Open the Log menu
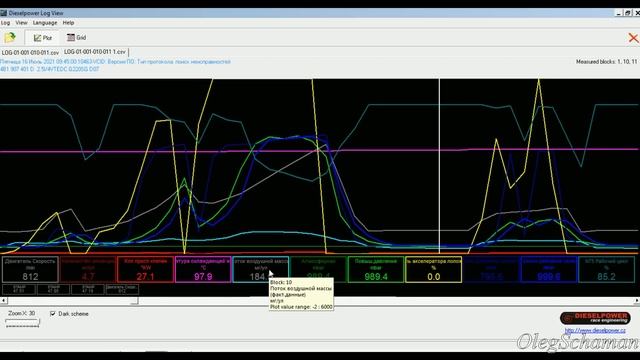This screenshot has width=640, height=360. coord(5,23)
